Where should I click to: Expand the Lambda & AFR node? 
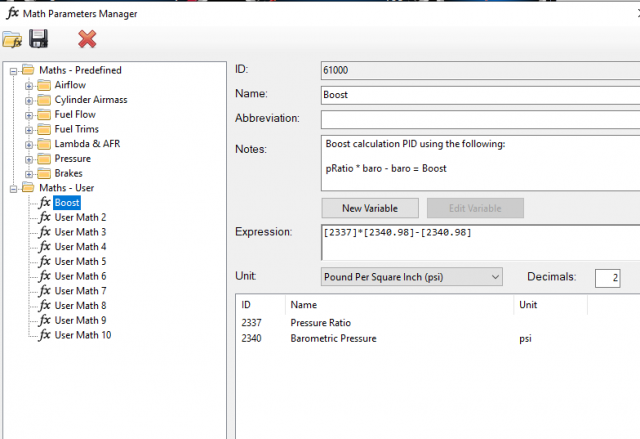pos(29,144)
